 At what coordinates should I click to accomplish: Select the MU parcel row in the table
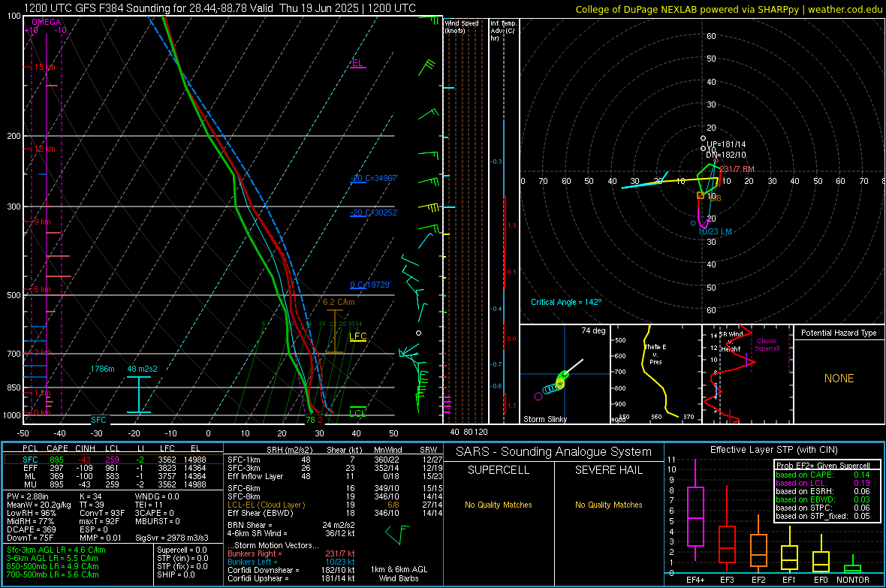click(113, 484)
